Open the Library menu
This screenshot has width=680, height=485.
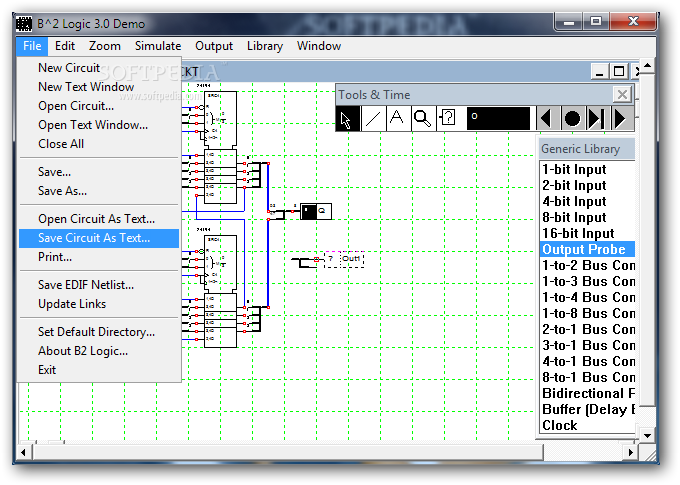tap(265, 46)
